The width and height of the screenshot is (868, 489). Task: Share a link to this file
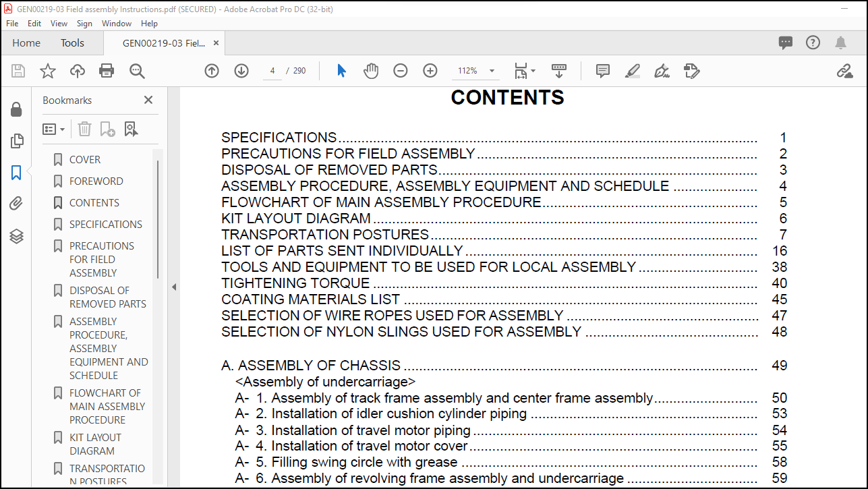coord(844,71)
